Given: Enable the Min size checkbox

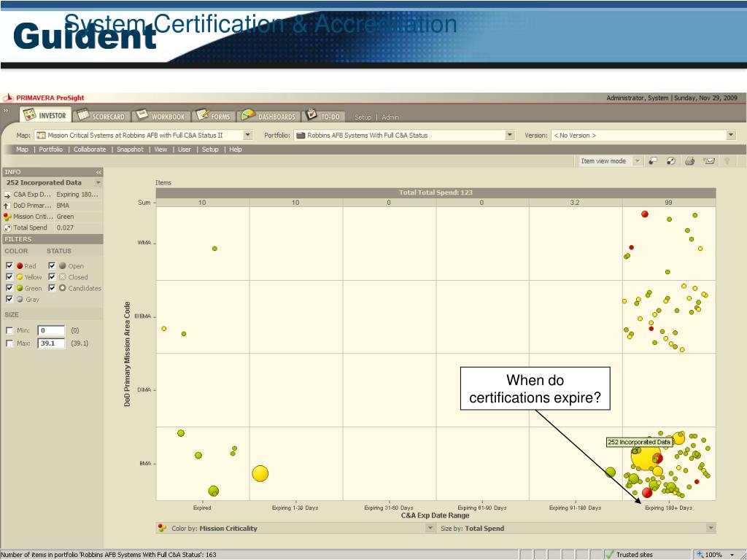Looking at the screenshot, I should [9, 330].
